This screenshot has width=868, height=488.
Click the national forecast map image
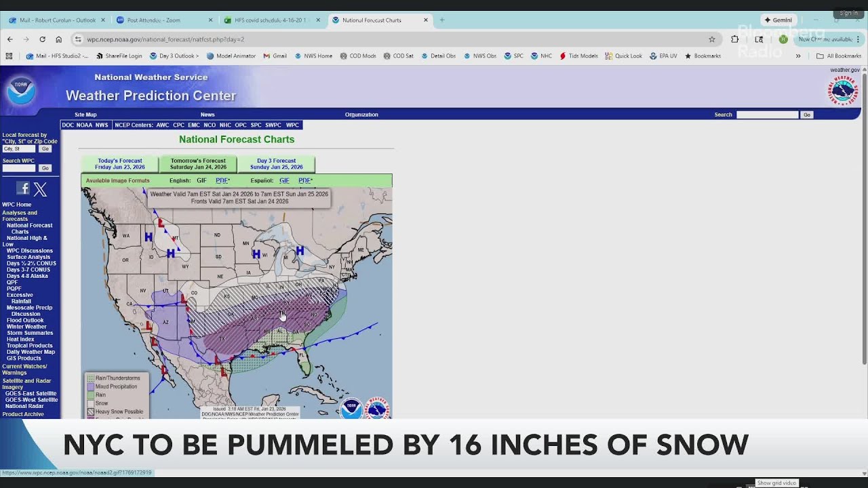tap(237, 303)
